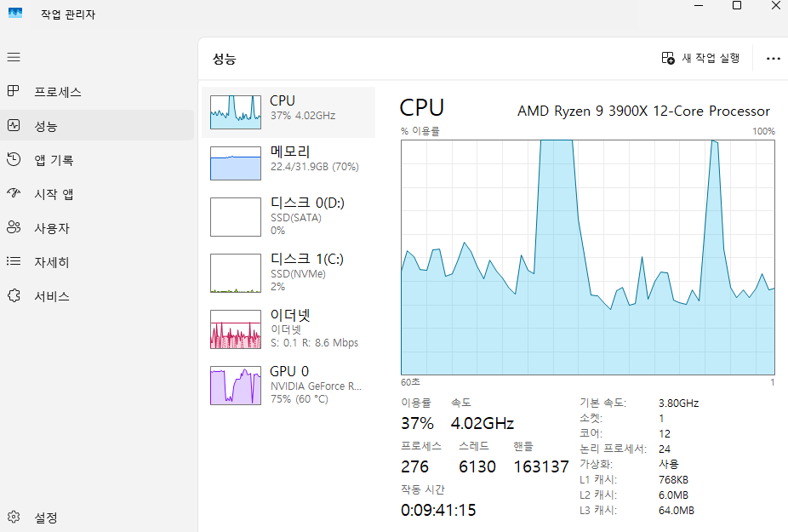Select the GPU 0 NVIDIA entry
The width and height of the screenshot is (788, 532).
pos(288,385)
